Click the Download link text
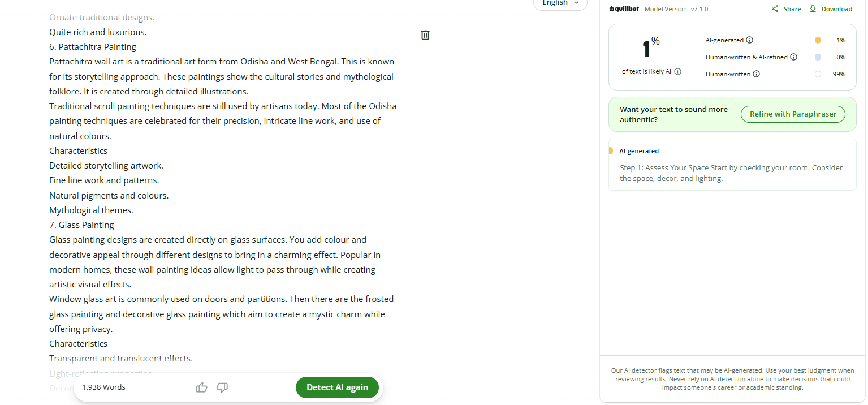Viewport: 868px width, 405px height. 837,9
